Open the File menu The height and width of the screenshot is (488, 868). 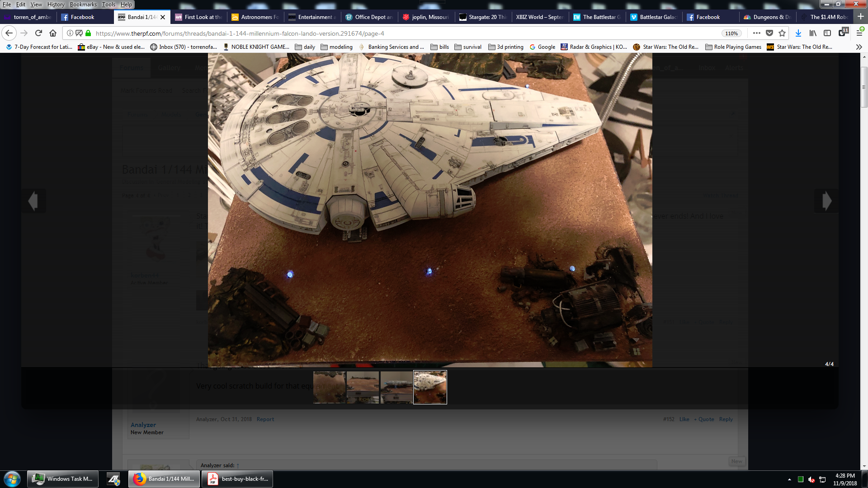7,5
